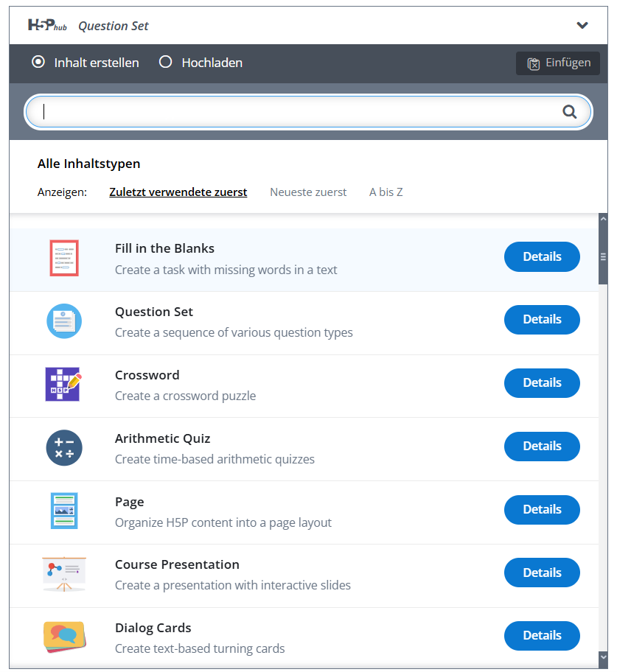Click the Course Presentation icon
Viewport: 617px width, 672px height.
click(x=64, y=574)
